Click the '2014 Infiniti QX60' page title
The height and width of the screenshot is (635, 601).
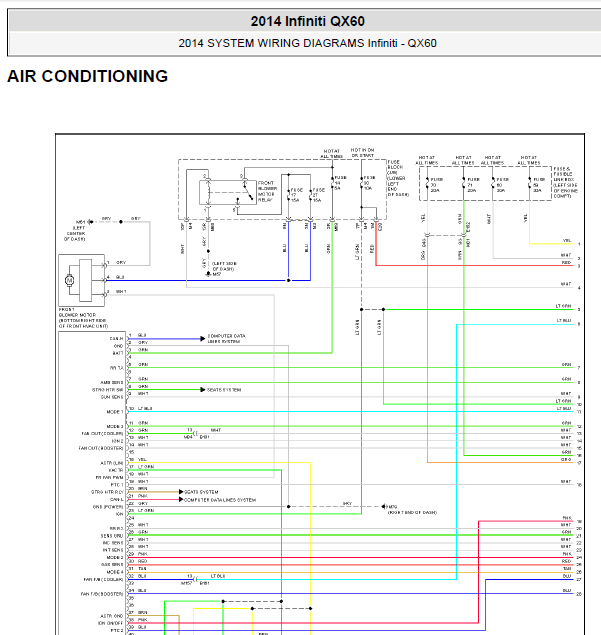pyautogui.click(x=307, y=21)
